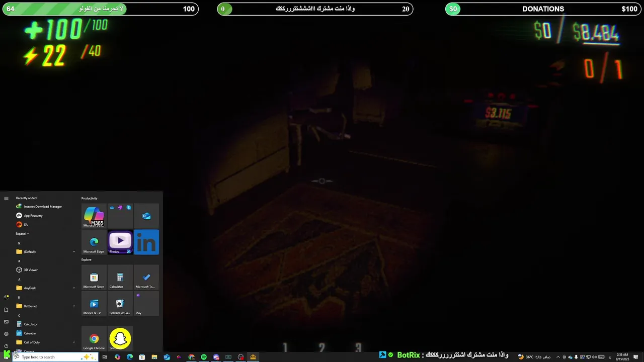Click the subscriber goal bar showing 20
This screenshot has height=362, width=644.
click(315, 9)
